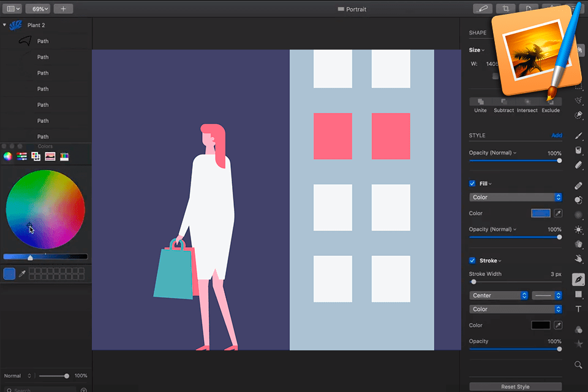Image resolution: width=588 pixels, height=392 pixels.
Task: Click Add next to Style heading
Action: (x=557, y=135)
